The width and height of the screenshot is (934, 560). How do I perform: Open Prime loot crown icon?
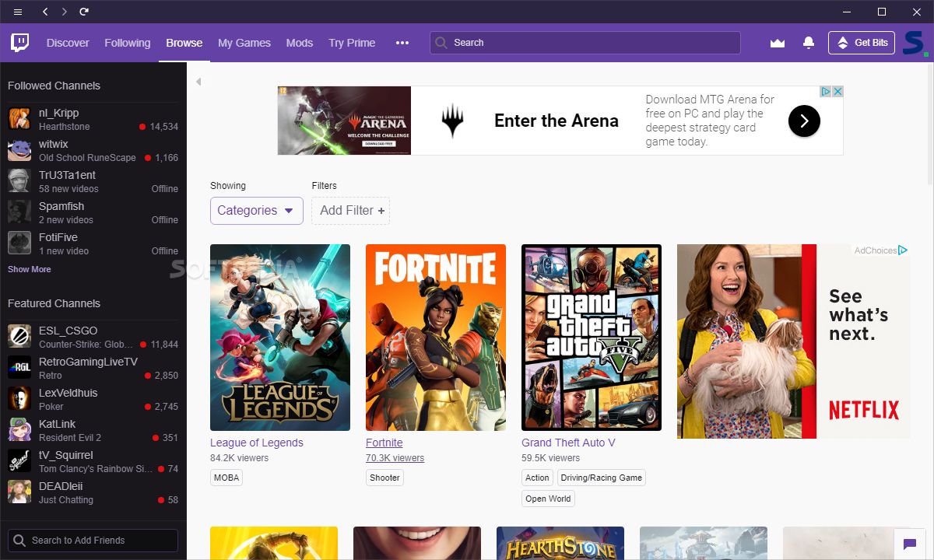pyautogui.click(x=778, y=43)
